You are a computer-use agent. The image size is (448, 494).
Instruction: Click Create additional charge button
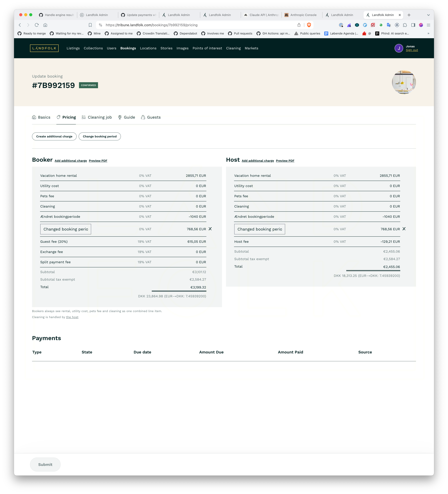tap(54, 136)
